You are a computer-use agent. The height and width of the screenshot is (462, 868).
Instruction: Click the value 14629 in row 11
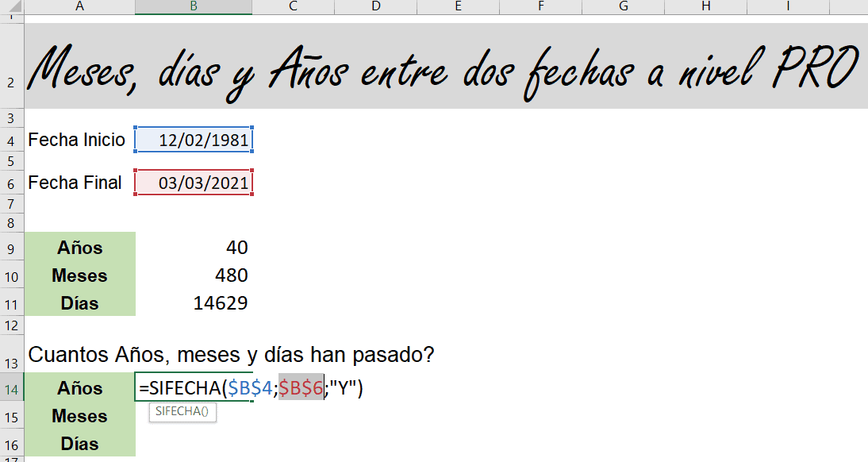[x=221, y=302]
